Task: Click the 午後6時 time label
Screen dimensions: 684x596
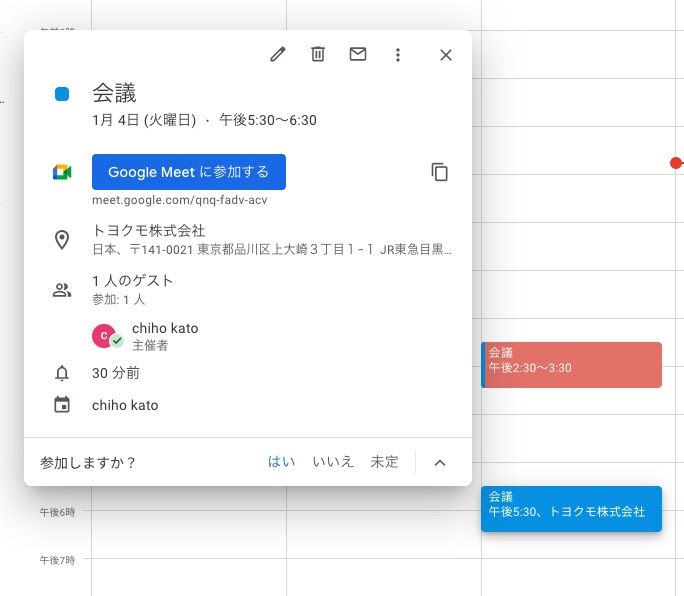Action: (x=57, y=512)
